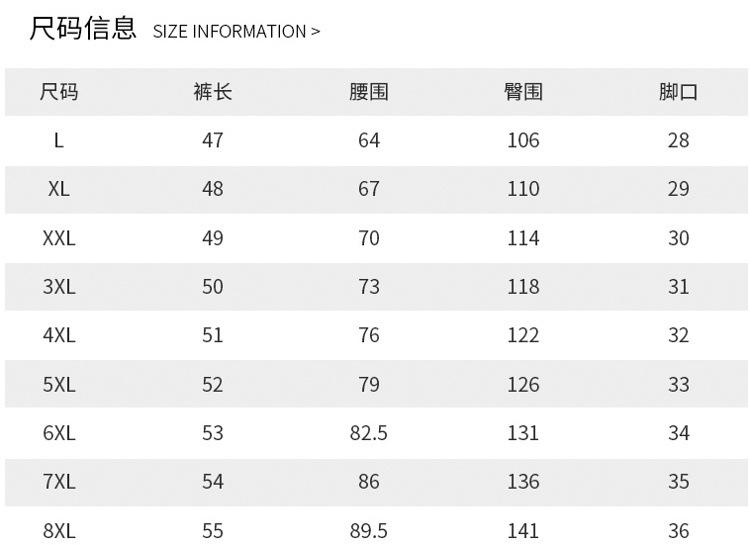The width and height of the screenshot is (750, 545).
Task: Select the hip value 141
Action: coord(523,530)
